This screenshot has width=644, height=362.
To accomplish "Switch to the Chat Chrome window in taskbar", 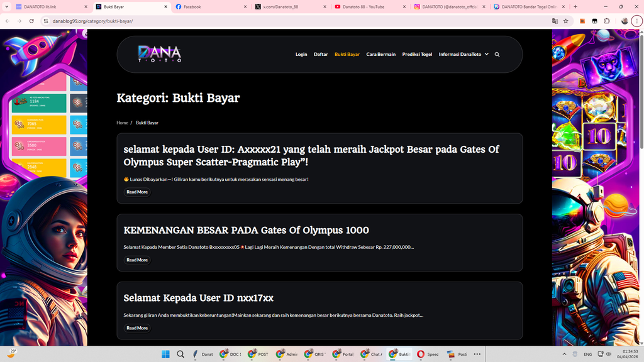I will click(x=371, y=354).
